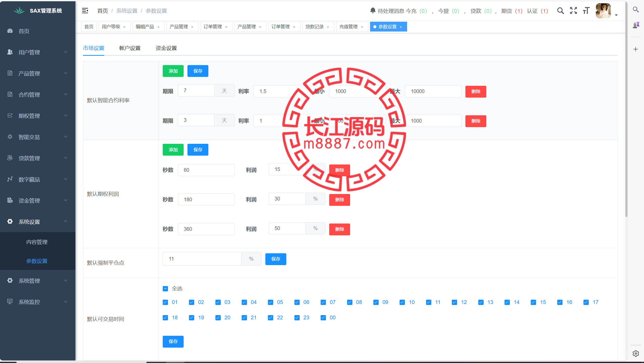Click 添加 in 默认智能合约利率 section

173,71
